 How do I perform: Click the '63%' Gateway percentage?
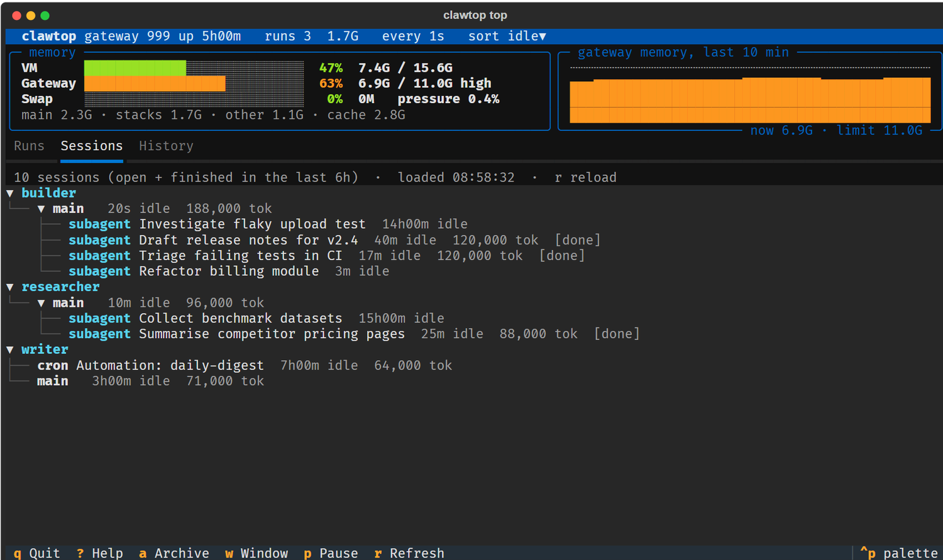(x=331, y=84)
